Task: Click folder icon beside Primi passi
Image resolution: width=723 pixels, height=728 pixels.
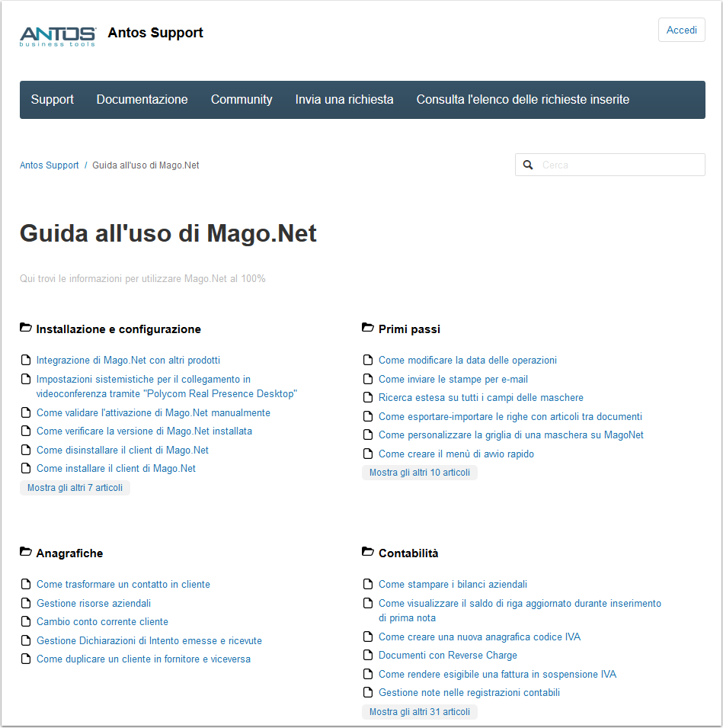Action: (368, 328)
